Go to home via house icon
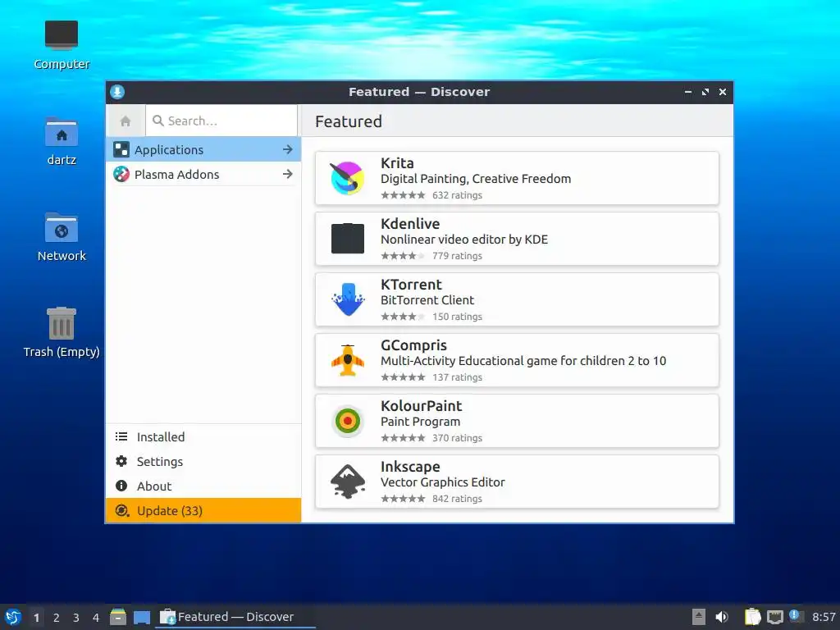 click(x=126, y=121)
